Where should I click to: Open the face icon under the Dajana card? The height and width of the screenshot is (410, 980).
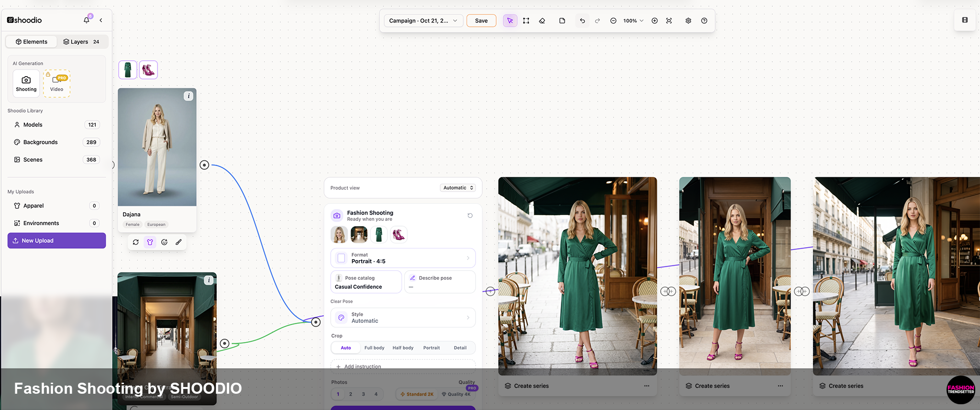click(x=164, y=242)
